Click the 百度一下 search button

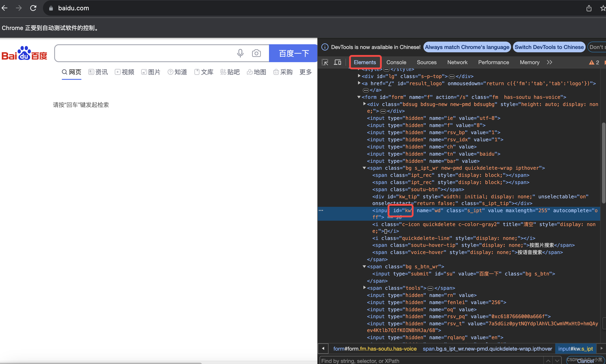pyautogui.click(x=294, y=53)
